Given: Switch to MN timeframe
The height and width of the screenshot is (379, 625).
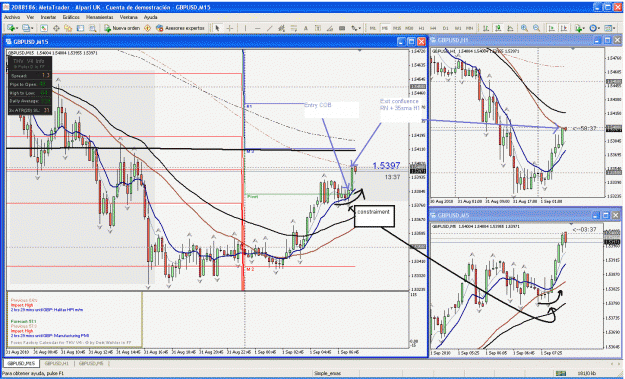Looking at the screenshot, I should tap(470, 28).
